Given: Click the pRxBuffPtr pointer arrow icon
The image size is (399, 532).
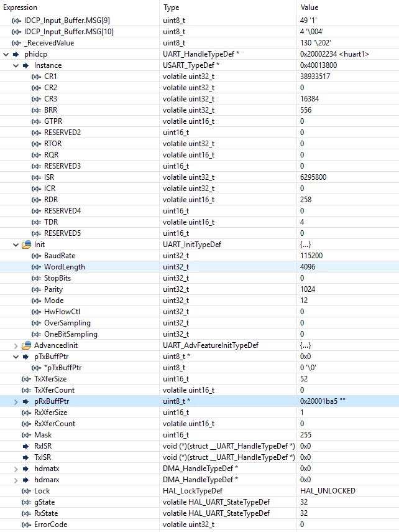Looking at the screenshot, I should pyautogui.click(x=25, y=401).
